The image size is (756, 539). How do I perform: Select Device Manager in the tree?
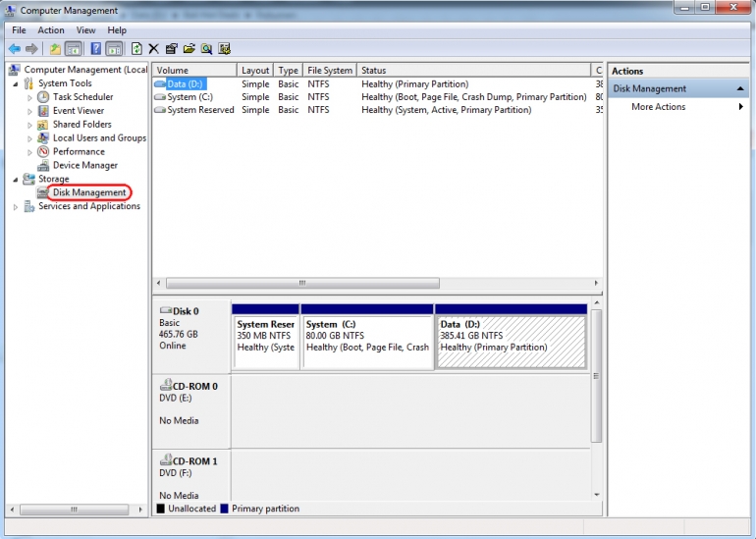[85, 165]
